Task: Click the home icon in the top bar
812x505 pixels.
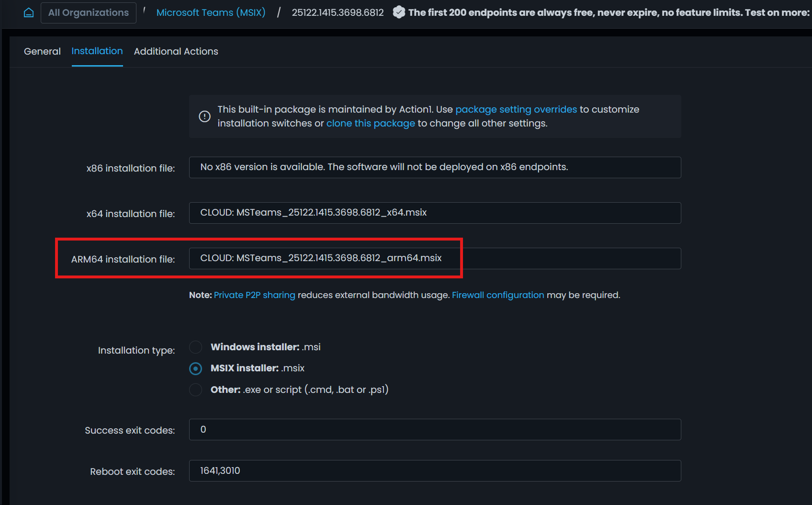Action: (28, 12)
